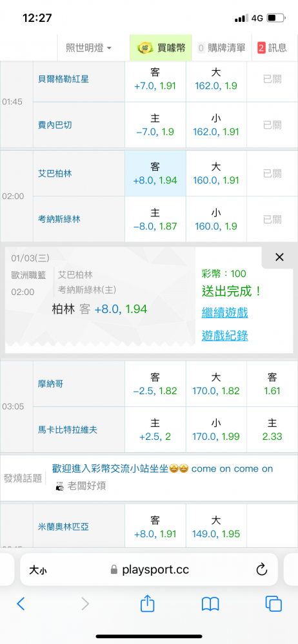Open the Safari share sheet icon
This screenshot has height=644, width=298.
tap(147, 603)
